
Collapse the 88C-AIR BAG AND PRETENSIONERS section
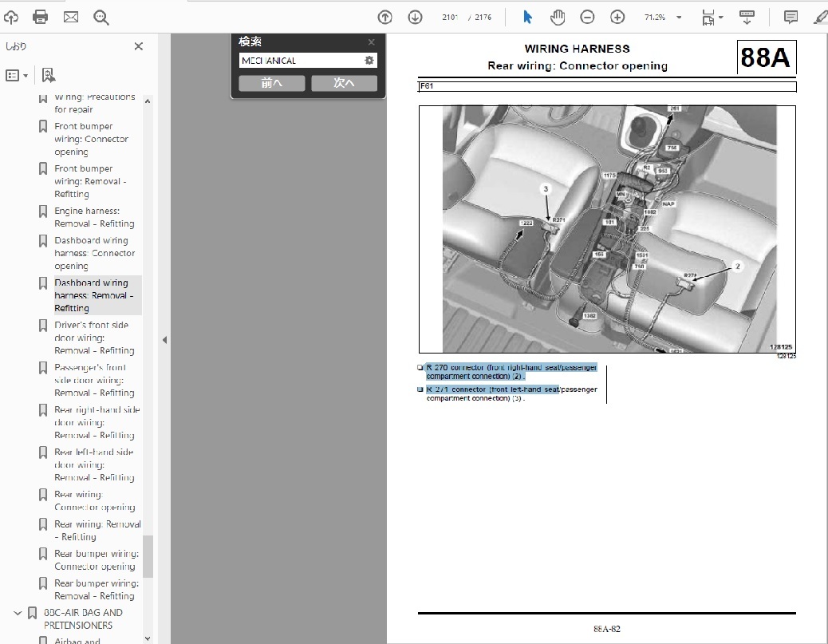tap(18, 613)
